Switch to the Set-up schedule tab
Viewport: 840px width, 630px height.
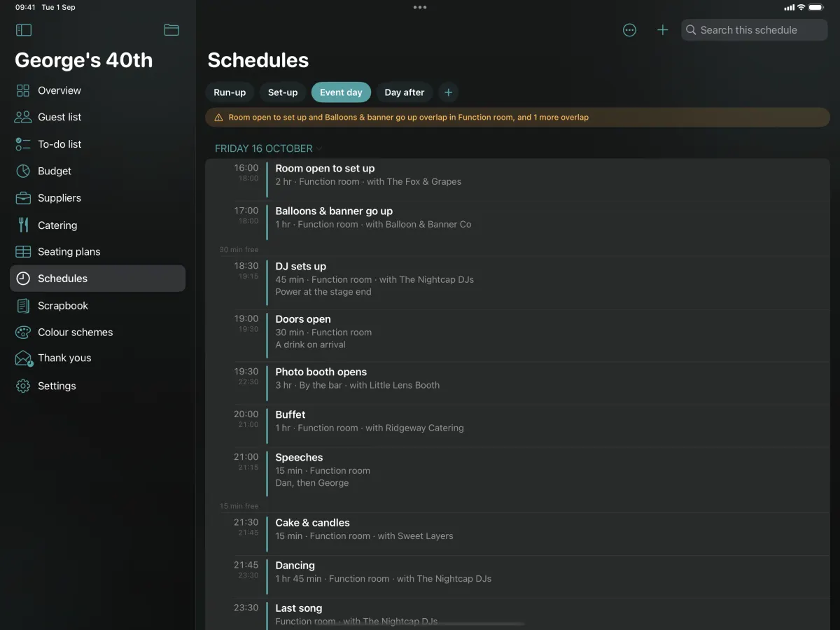tap(283, 92)
